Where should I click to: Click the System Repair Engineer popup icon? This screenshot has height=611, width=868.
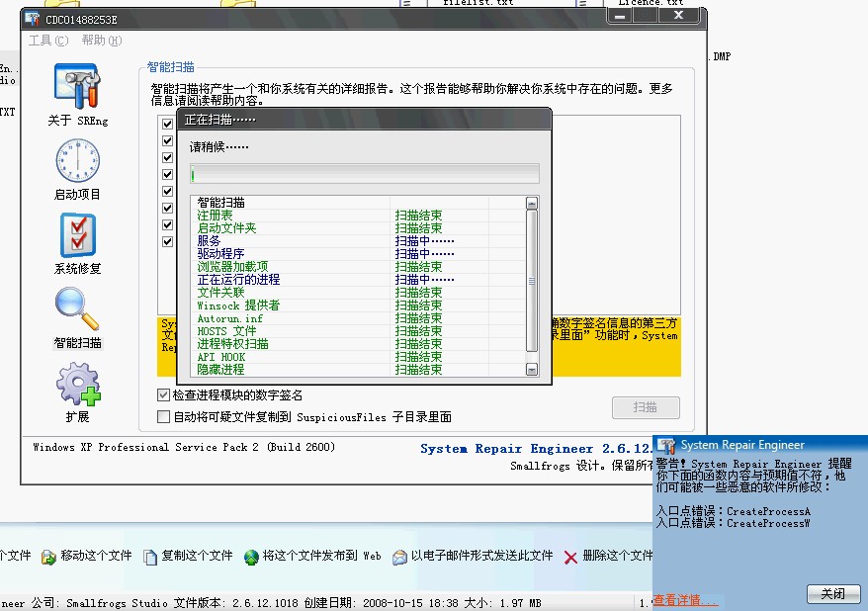pyautogui.click(x=666, y=445)
